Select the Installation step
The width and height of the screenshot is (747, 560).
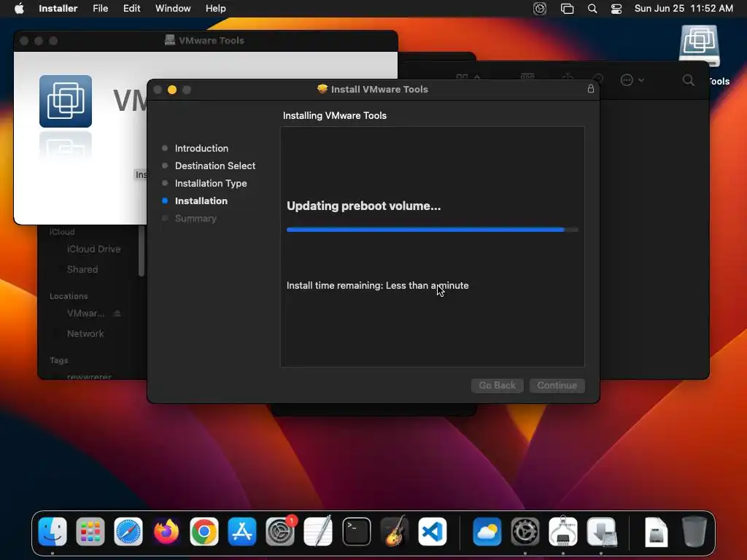pos(201,201)
